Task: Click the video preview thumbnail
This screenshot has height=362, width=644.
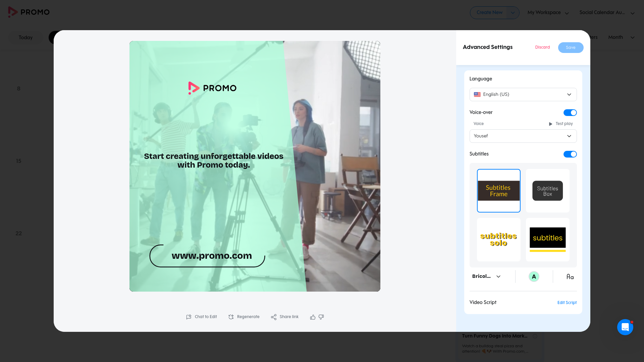Action: 255,166
